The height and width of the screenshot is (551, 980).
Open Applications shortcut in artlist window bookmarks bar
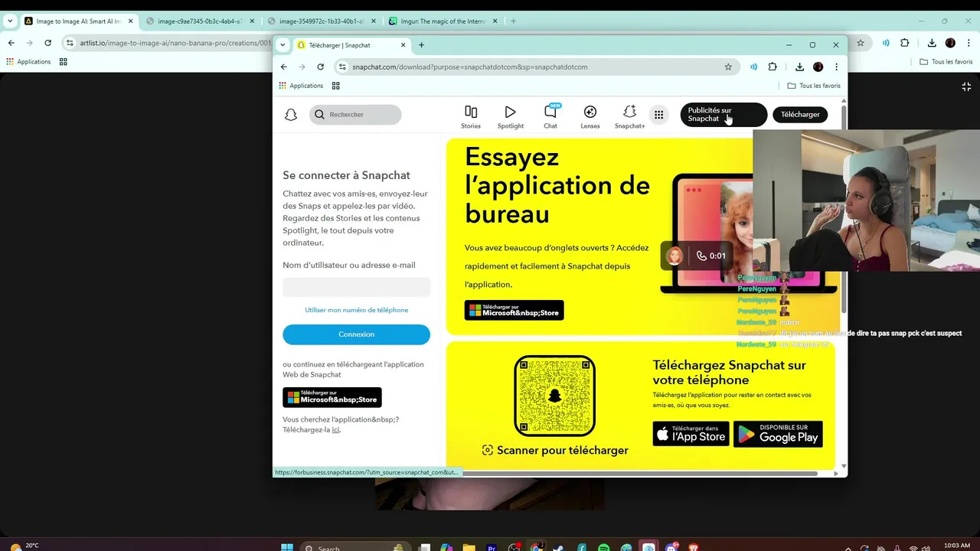click(x=28, y=62)
